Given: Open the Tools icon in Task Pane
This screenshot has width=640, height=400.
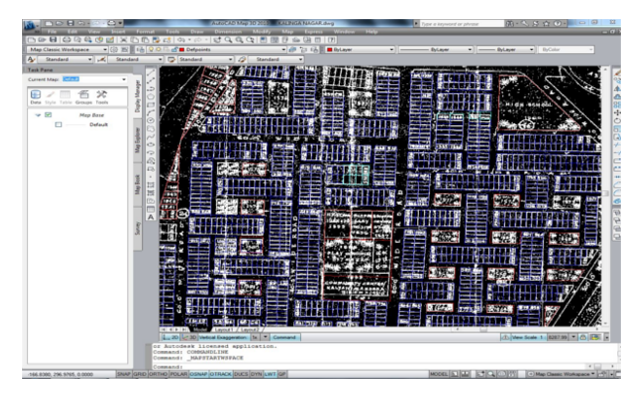Looking at the screenshot, I should (x=101, y=97).
